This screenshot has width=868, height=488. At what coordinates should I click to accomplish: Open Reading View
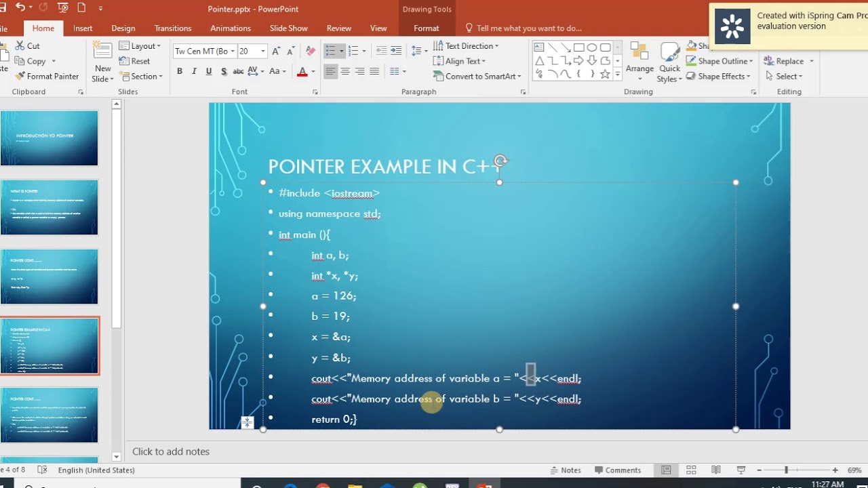715,470
